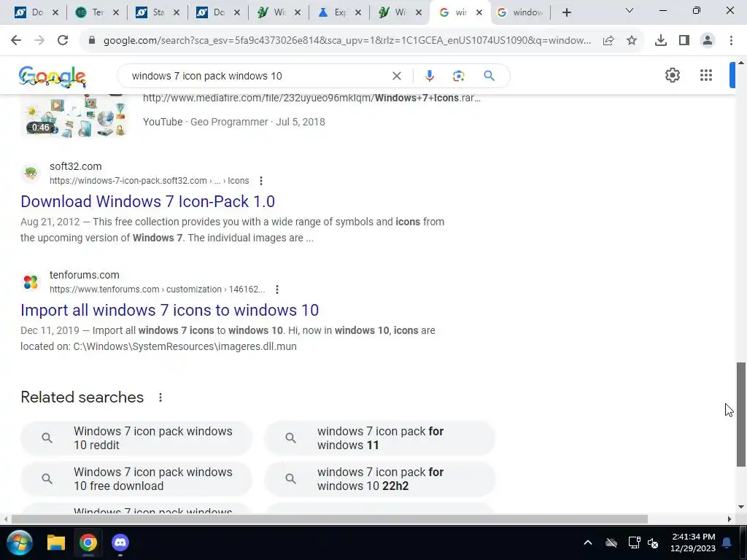The height and width of the screenshot is (560, 747).
Task: Click the padlock site info icon
Action: (x=92, y=41)
